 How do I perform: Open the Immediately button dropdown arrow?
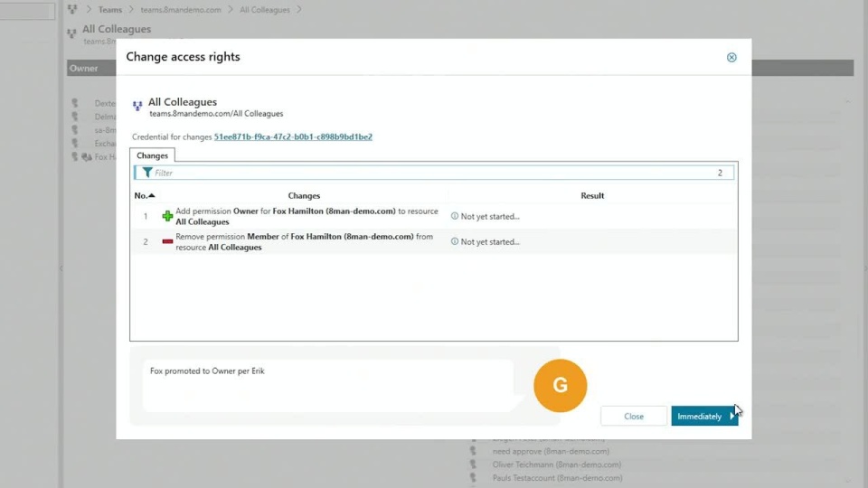point(731,417)
